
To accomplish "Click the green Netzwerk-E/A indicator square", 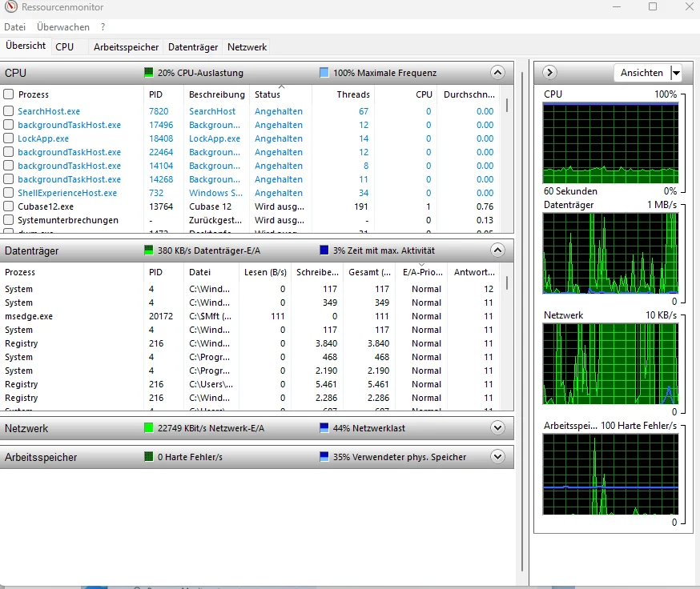I will 149,427.
